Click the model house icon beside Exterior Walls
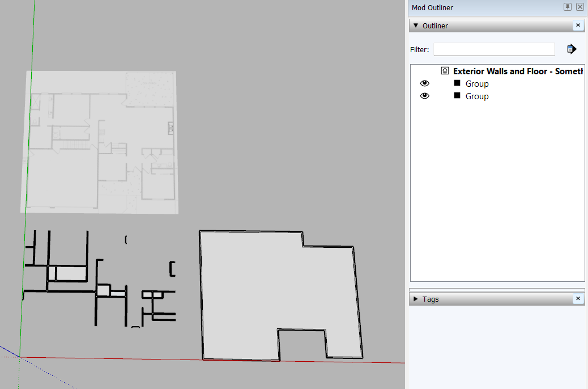 [x=445, y=70]
